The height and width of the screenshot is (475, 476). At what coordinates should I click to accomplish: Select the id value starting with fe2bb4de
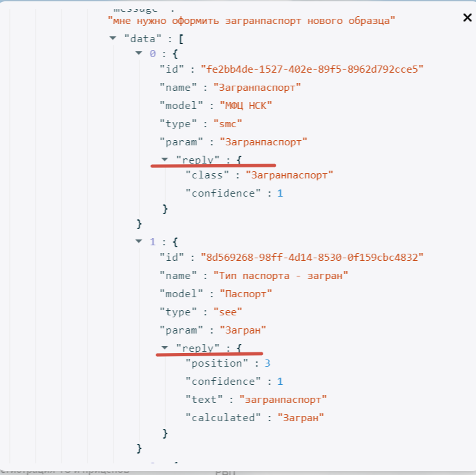pyautogui.click(x=312, y=69)
